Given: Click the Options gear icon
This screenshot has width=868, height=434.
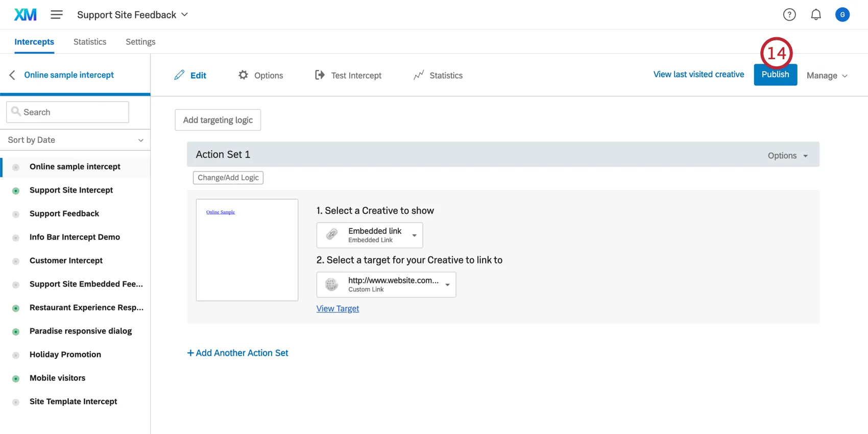Looking at the screenshot, I should point(244,75).
